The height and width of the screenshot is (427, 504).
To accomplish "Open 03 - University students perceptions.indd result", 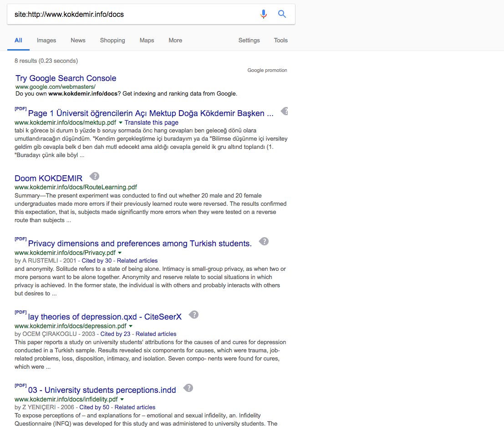I will coord(102,390).
